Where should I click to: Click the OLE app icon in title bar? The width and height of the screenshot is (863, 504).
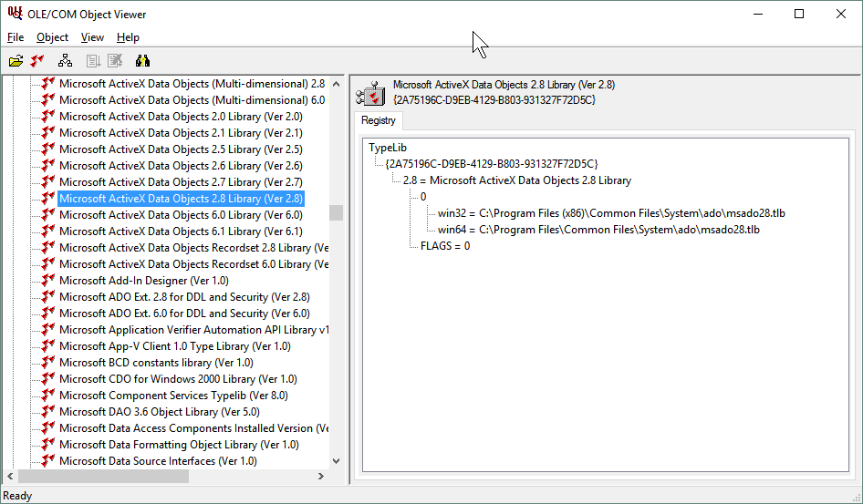click(15, 14)
